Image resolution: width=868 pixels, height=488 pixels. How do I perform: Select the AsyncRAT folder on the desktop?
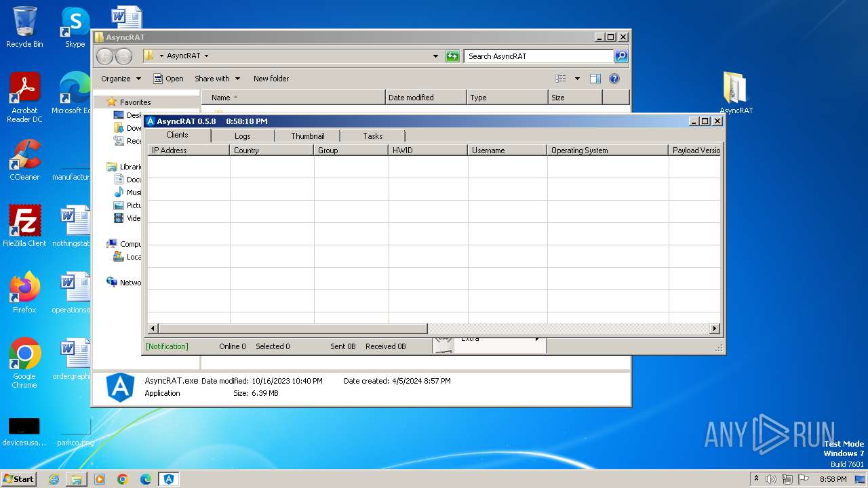point(736,93)
